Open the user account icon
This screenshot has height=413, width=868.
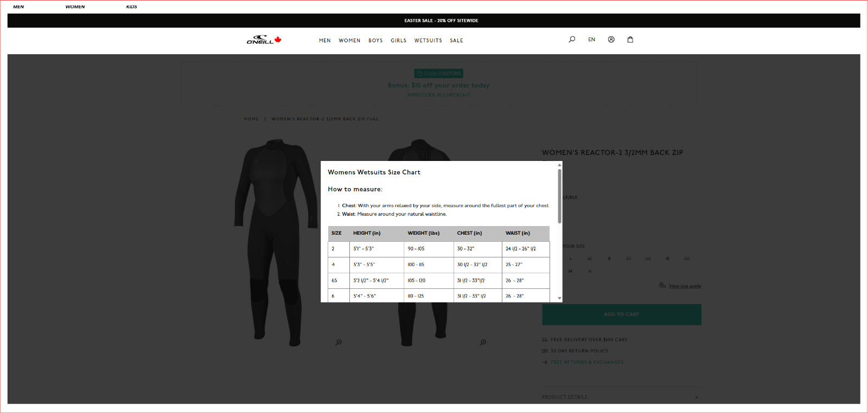[611, 40]
